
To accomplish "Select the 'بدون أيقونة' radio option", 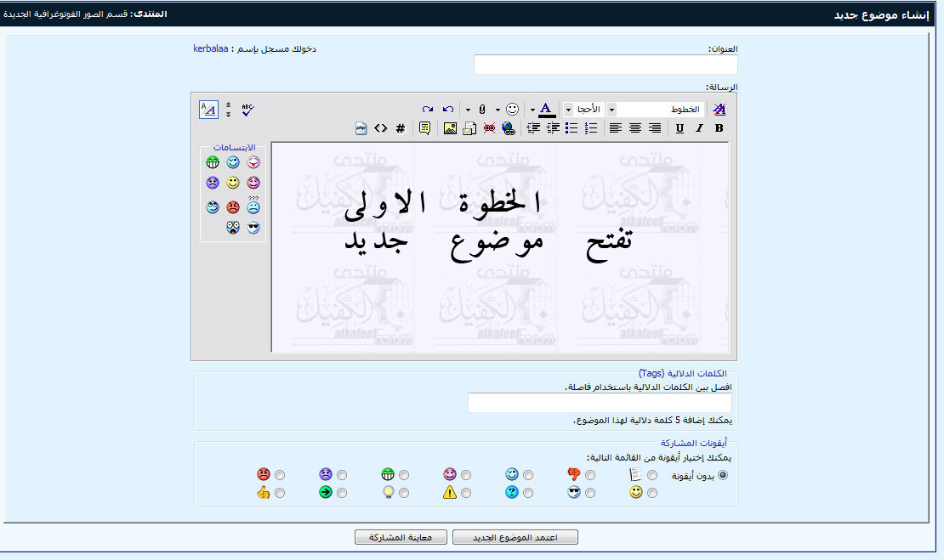I will [723, 475].
